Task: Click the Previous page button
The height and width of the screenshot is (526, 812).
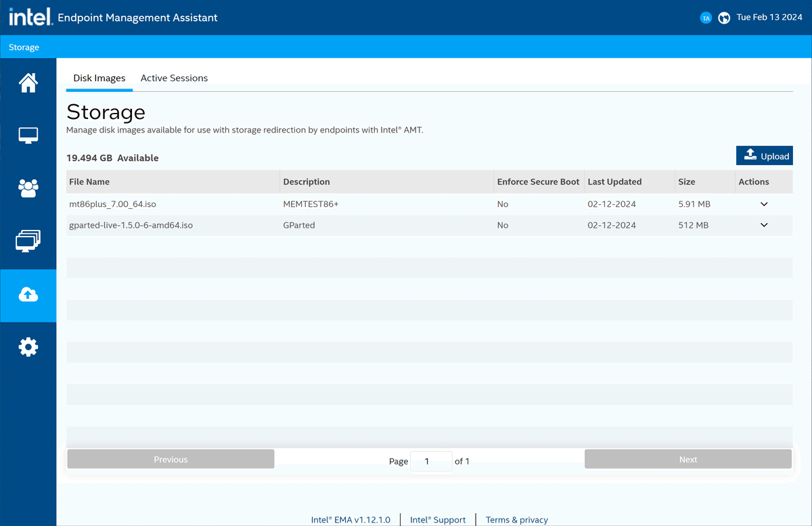Action: 171,459
